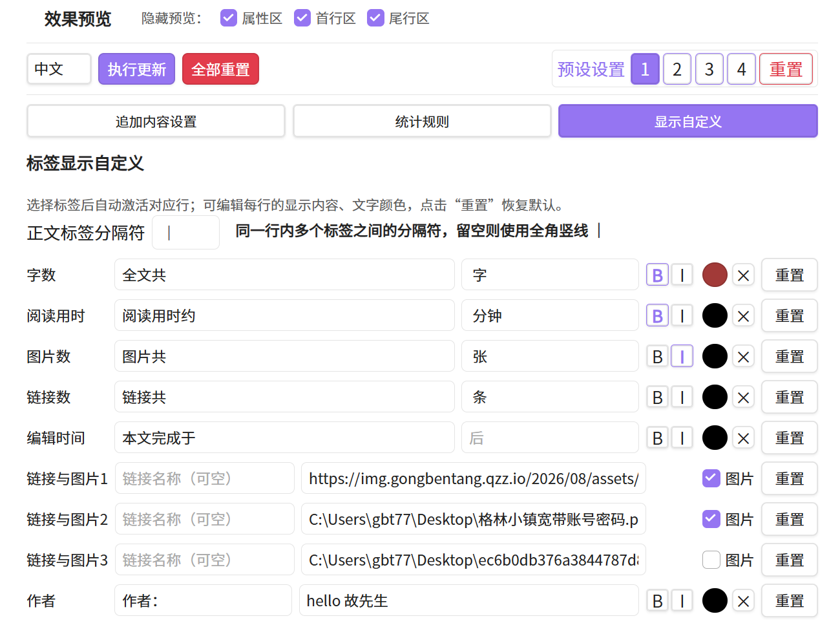Click the 分钟 suffix field
The image size is (840, 636).
[550, 315]
